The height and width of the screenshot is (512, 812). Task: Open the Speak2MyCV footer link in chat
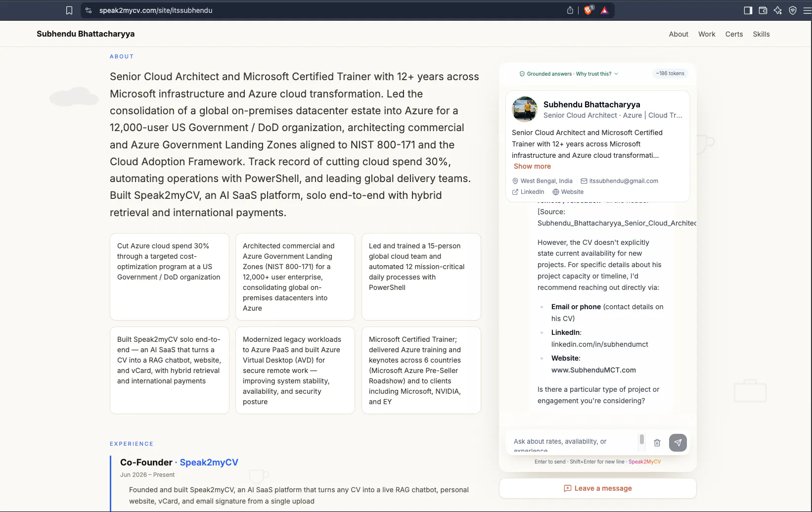pyautogui.click(x=644, y=462)
